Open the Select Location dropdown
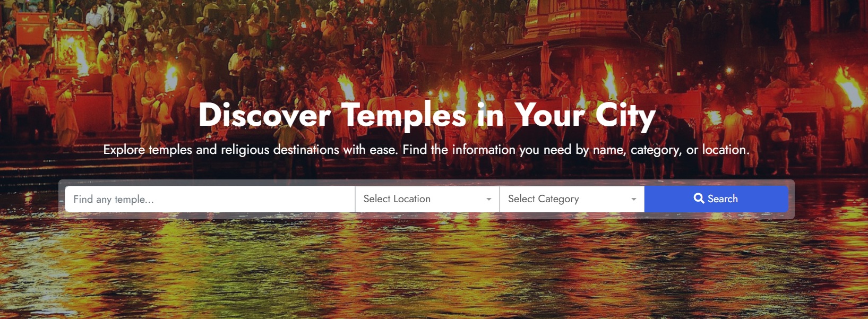Screen dimensions: 868x319 427,199
